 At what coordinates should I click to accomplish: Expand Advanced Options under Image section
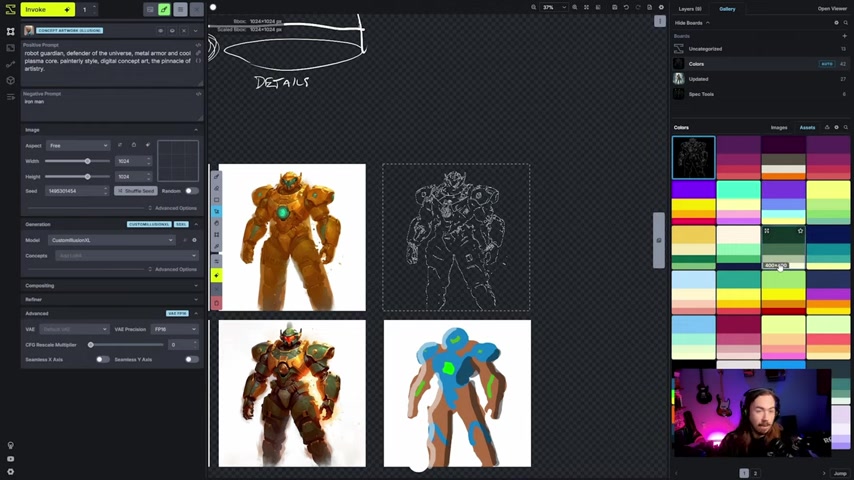click(x=172, y=208)
